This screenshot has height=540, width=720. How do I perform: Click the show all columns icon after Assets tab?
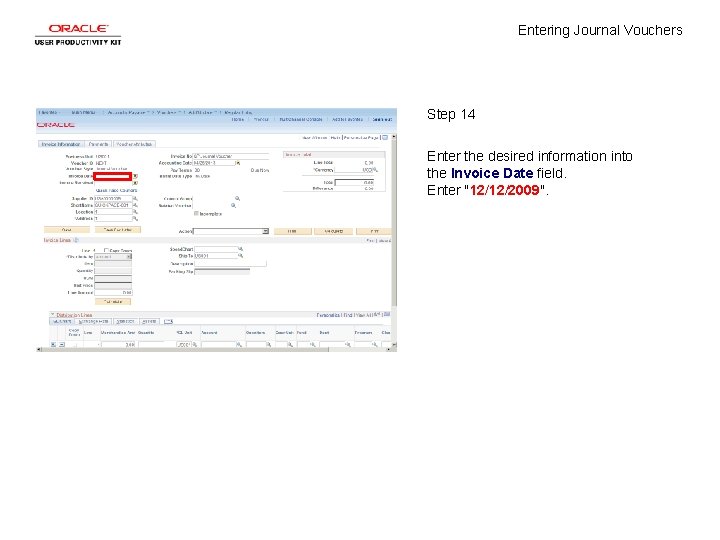click(x=168, y=321)
